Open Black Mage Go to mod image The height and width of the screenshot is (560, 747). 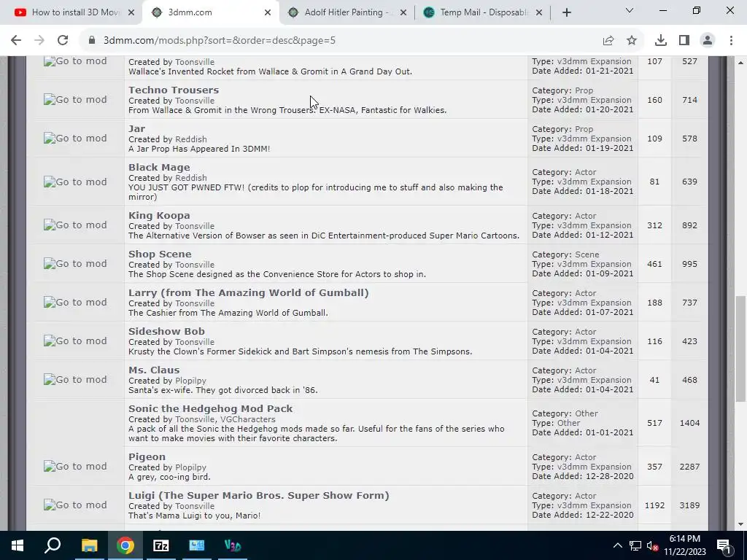75,182
